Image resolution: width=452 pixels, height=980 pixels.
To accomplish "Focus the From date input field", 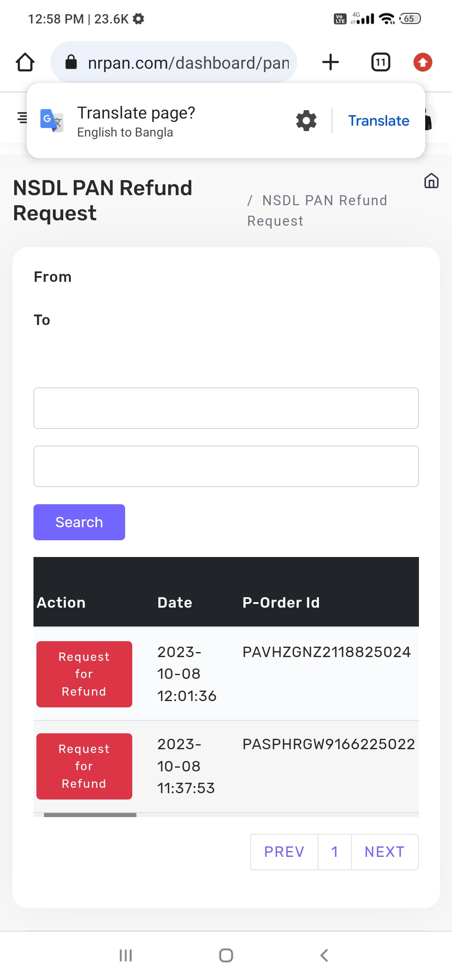I will (x=226, y=408).
